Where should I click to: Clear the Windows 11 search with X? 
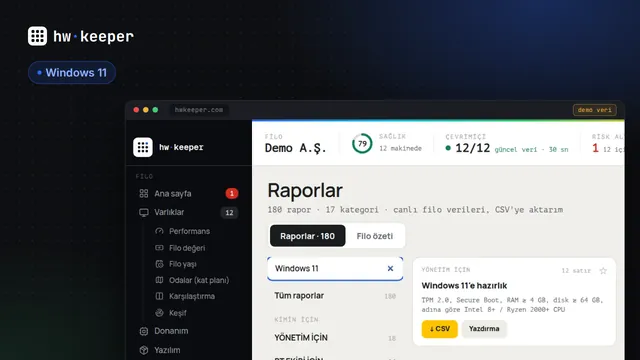(390, 269)
